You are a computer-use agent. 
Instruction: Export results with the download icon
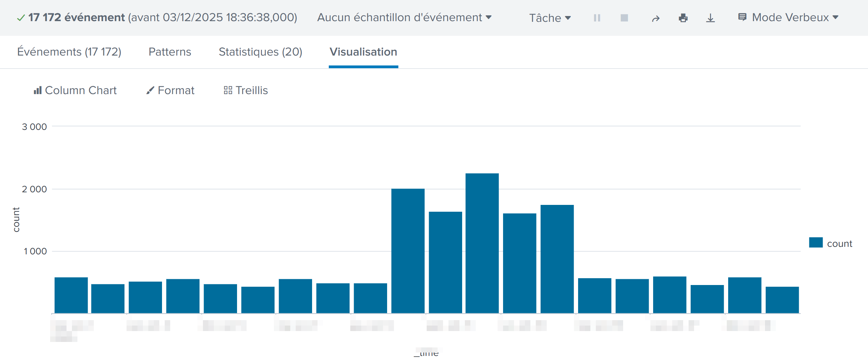pyautogui.click(x=710, y=18)
